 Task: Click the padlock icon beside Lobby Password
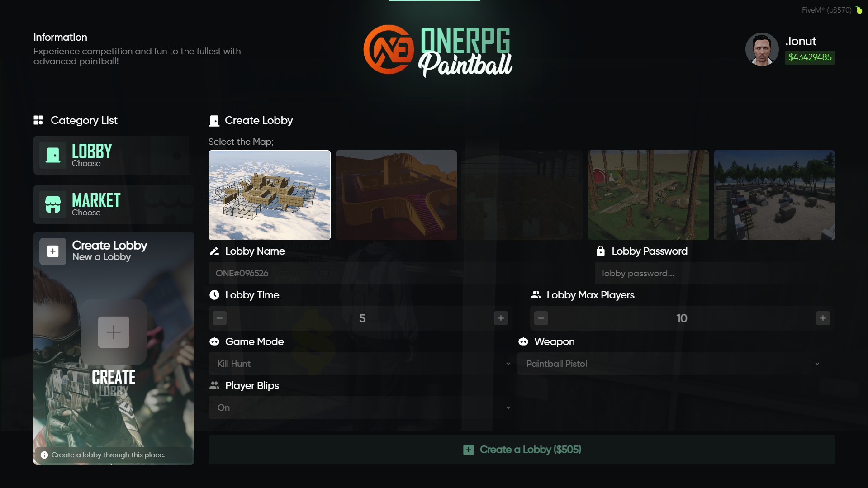tap(600, 251)
